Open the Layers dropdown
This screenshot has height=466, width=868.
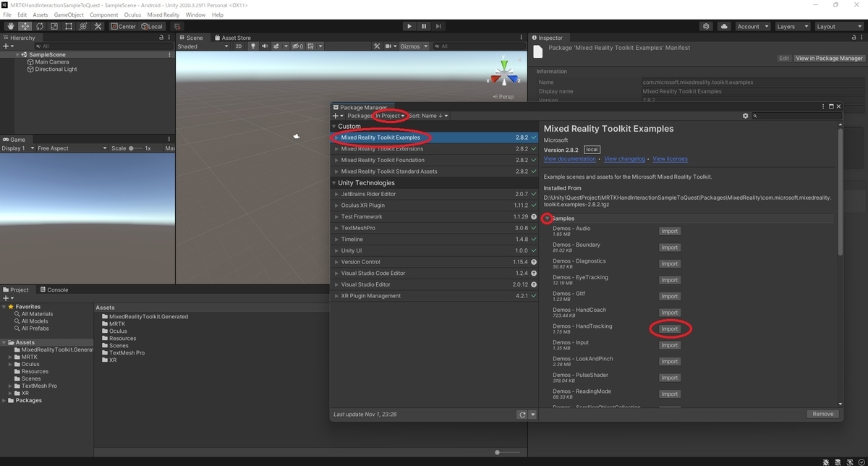[791, 27]
